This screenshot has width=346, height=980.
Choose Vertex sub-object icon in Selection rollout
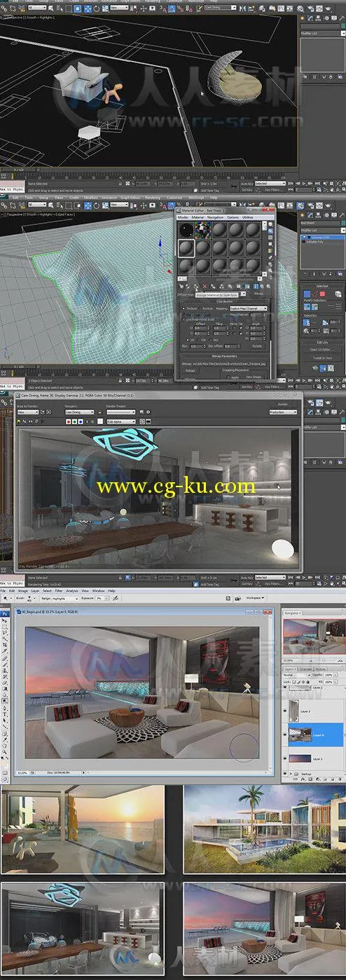307,294
